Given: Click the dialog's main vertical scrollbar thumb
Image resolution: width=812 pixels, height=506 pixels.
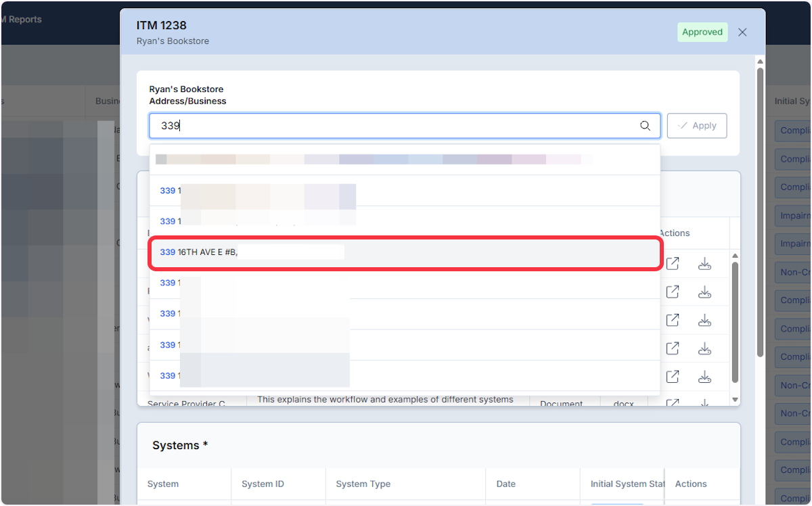Looking at the screenshot, I should coord(760,211).
